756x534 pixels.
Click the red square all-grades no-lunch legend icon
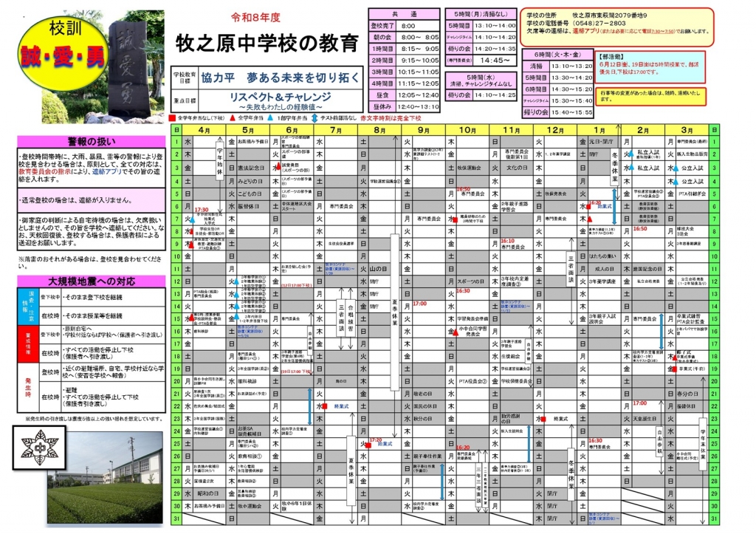pos(173,117)
